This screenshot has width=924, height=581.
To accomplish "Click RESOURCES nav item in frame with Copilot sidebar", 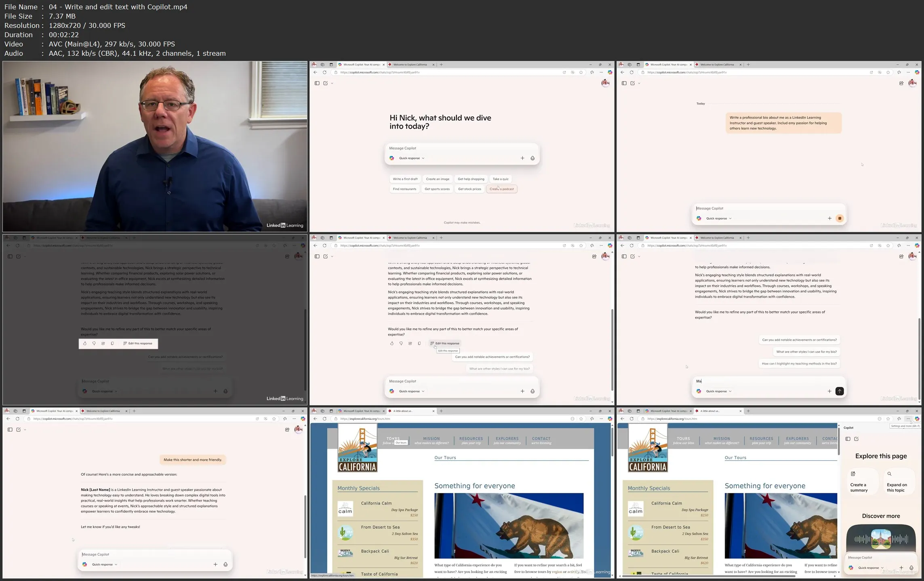I will [x=761, y=440].
